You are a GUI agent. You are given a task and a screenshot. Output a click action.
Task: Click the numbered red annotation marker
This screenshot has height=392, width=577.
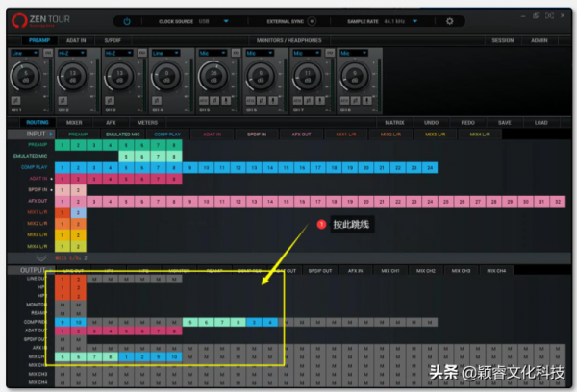point(323,224)
